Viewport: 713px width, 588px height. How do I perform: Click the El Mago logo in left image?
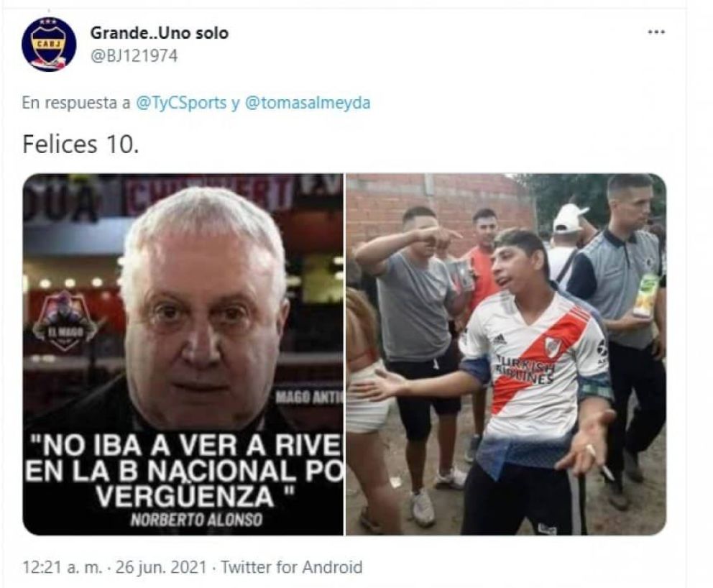point(66,321)
